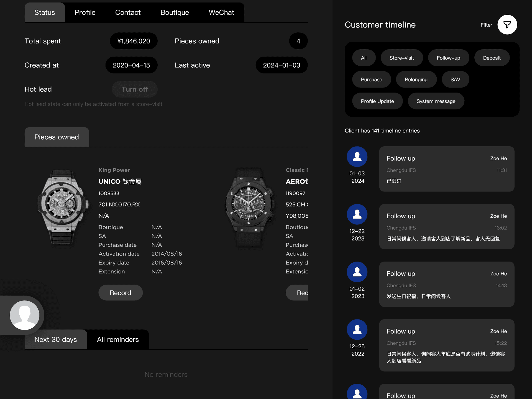Switch to the Profile tab
This screenshot has height=399, width=532.
tap(85, 12)
